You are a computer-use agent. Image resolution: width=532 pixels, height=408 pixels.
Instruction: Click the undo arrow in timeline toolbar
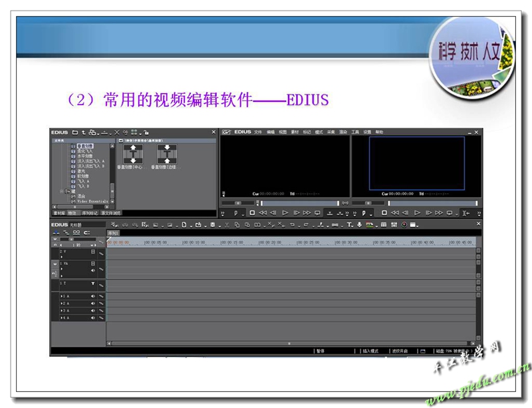click(x=292, y=225)
